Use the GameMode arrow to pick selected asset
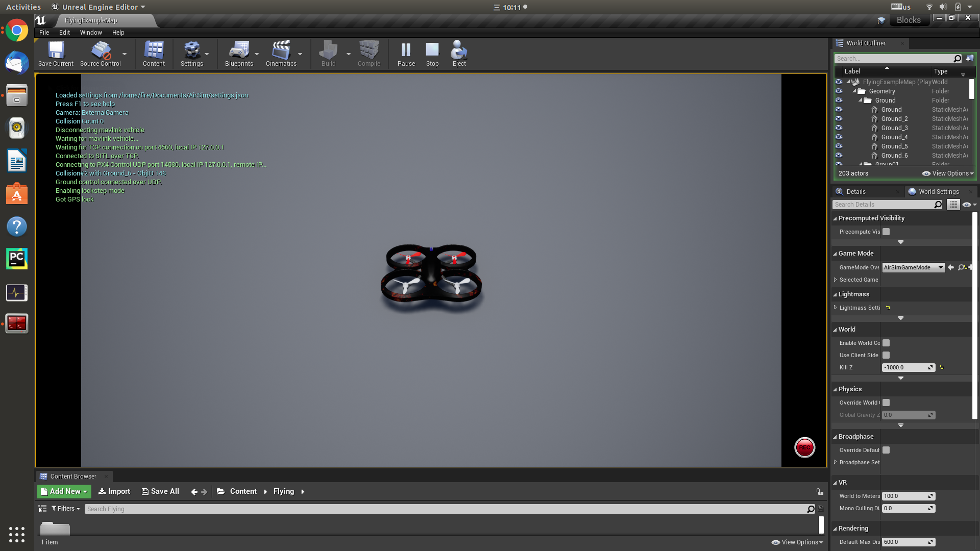The image size is (980, 551). click(950, 267)
